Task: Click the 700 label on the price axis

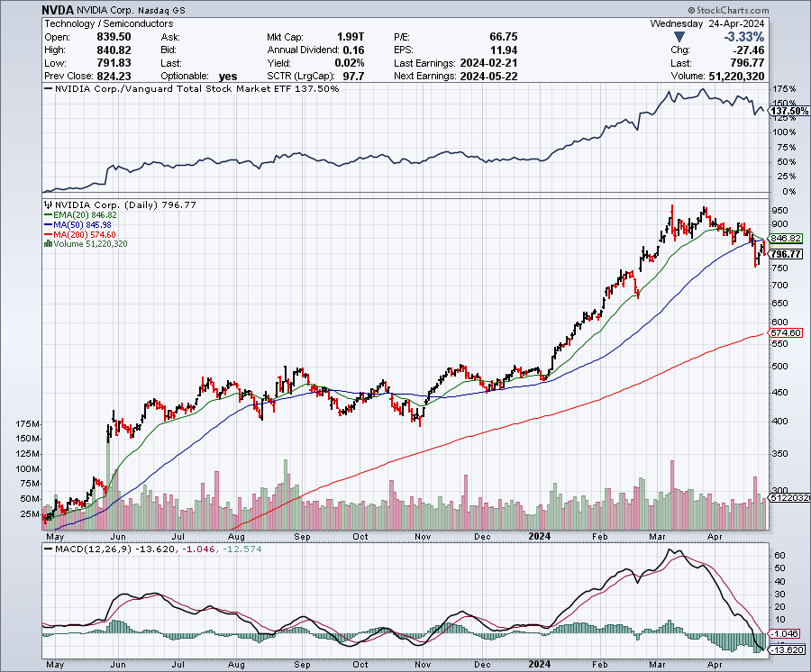Action: [779, 285]
